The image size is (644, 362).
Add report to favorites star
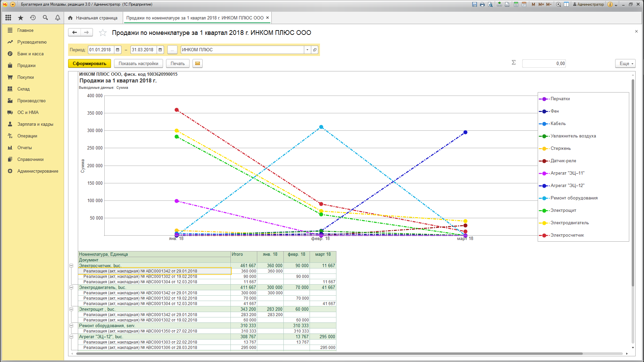pyautogui.click(x=103, y=33)
